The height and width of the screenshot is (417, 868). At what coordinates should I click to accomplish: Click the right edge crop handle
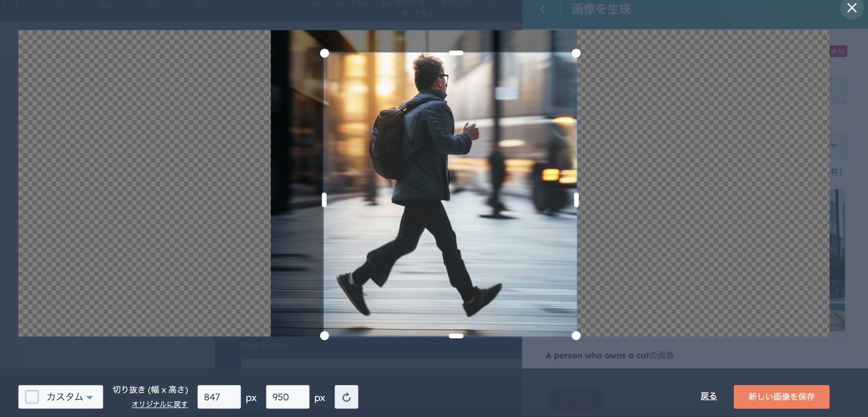pyautogui.click(x=576, y=200)
